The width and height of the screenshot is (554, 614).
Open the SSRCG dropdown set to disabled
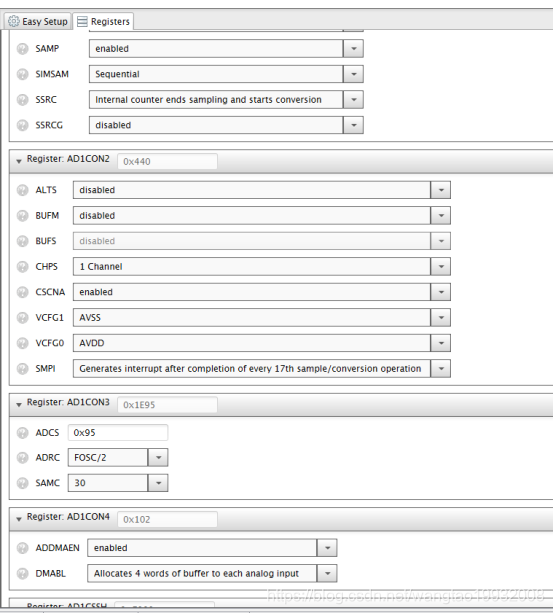point(226,125)
